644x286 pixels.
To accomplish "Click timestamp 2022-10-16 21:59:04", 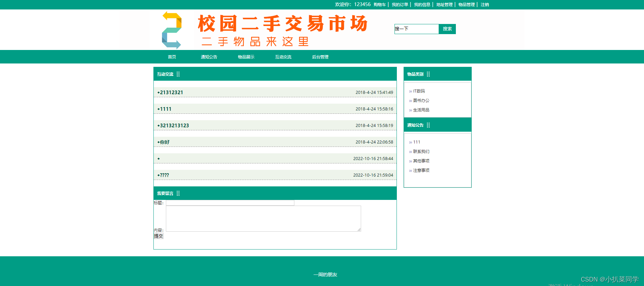I will tap(373, 175).
